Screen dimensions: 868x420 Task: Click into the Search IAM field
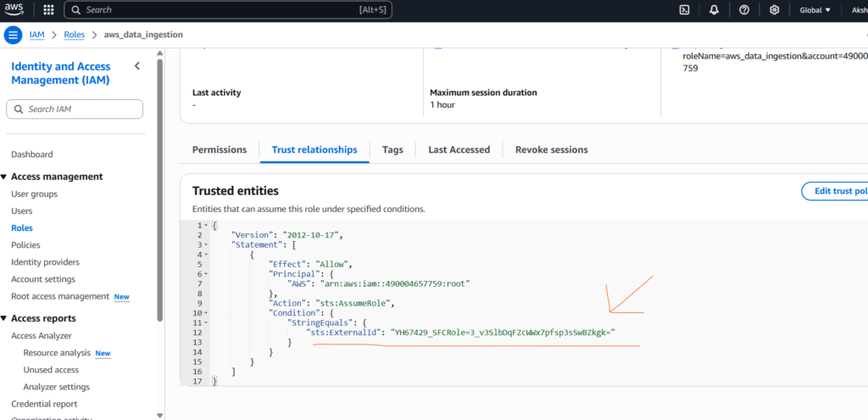point(75,109)
